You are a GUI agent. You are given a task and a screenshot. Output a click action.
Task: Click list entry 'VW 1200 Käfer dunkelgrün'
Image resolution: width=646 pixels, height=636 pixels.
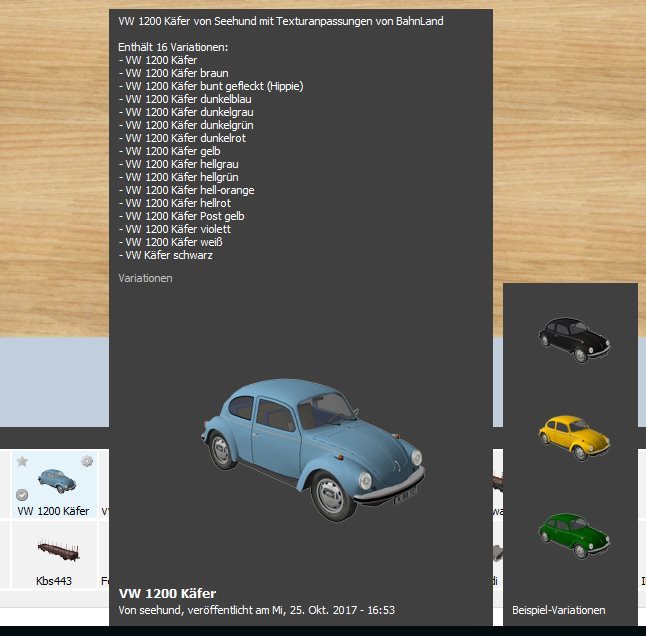tap(186, 125)
